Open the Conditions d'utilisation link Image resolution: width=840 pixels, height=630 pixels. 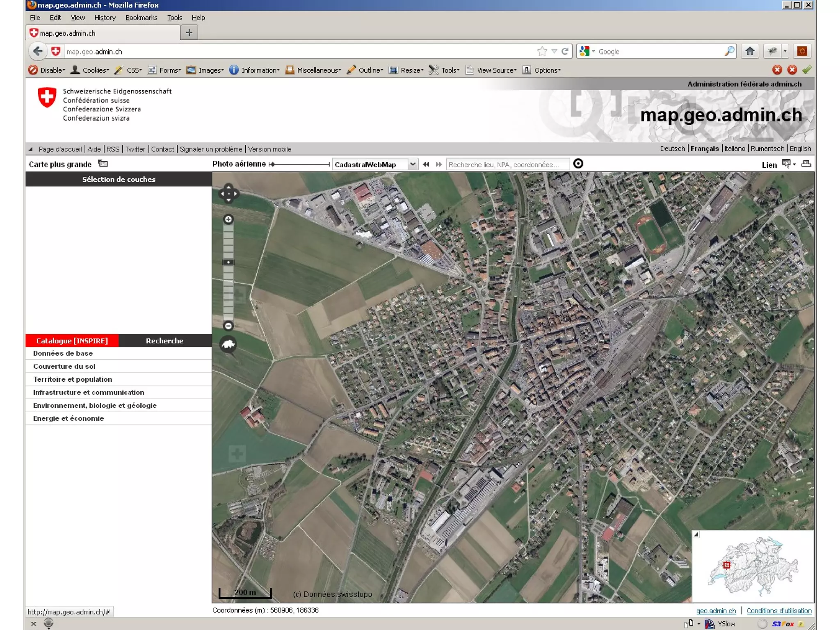pyautogui.click(x=778, y=611)
